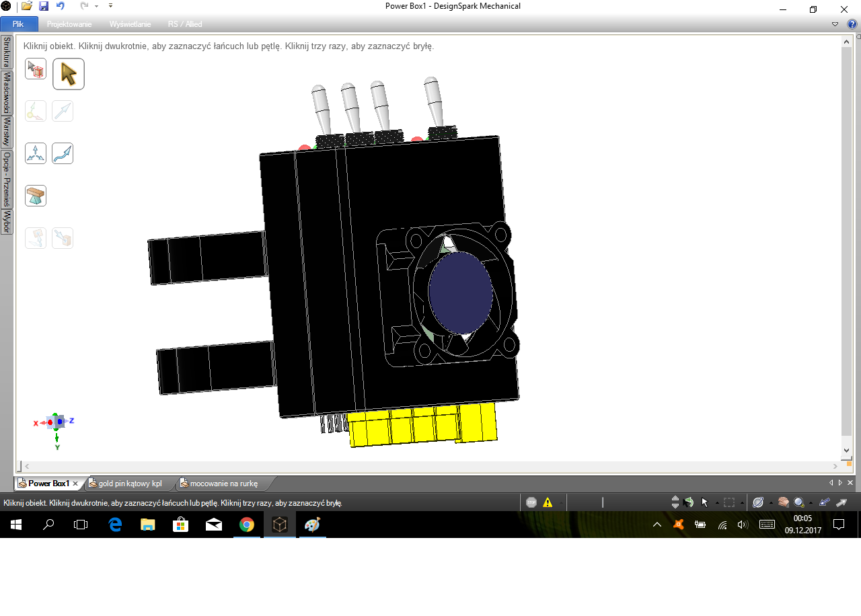Select the arrow selection tool in the canvas toolbar
861x616 pixels.
point(69,74)
